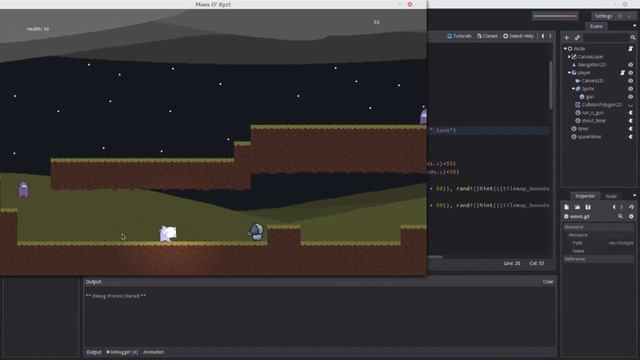Click the script editor horizontal scrollbar
This screenshot has width=640, height=360.
coord(435,257)
